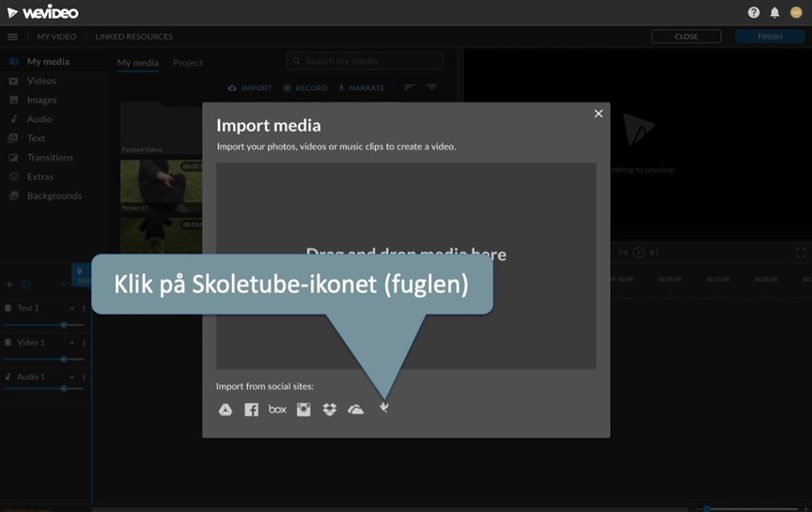Open Backgrounds in the sidebar
This screenshot has width=812, height=512.
pyautogui.click(x=55, y=195)
